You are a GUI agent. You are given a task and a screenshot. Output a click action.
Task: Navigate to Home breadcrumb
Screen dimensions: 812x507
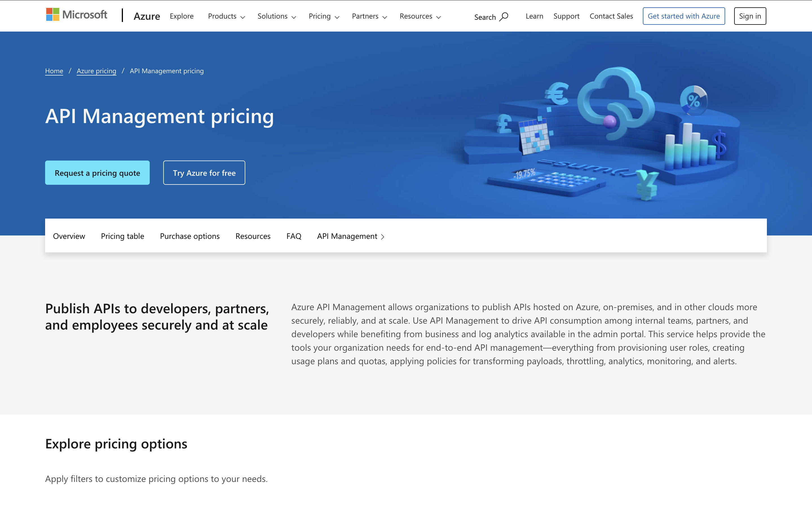[54, 71]
